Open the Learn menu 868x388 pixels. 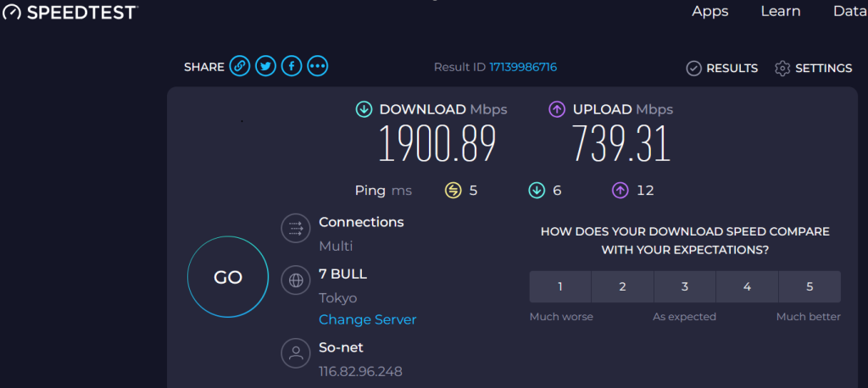click(781, 11)
